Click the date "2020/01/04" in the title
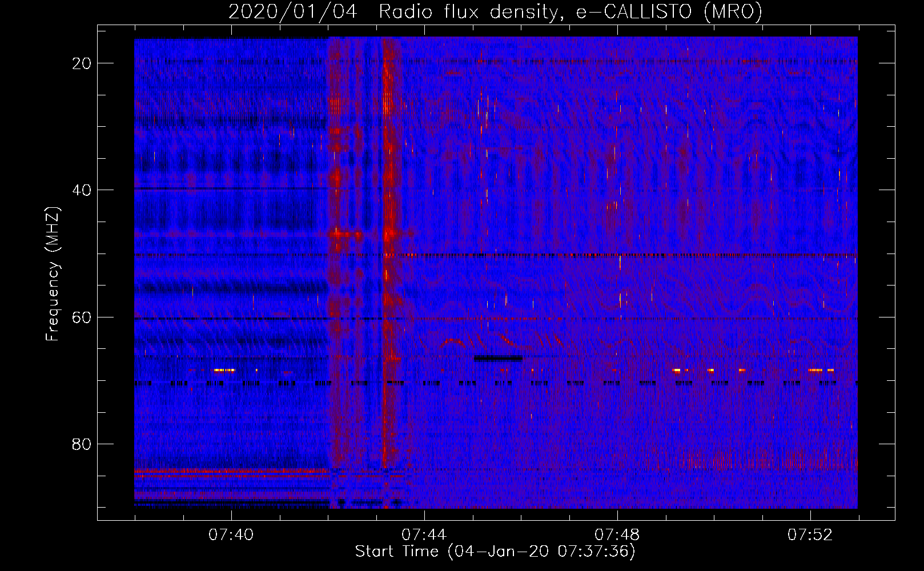This screenshot has width=924, height=571. click(x=293, y=12)
